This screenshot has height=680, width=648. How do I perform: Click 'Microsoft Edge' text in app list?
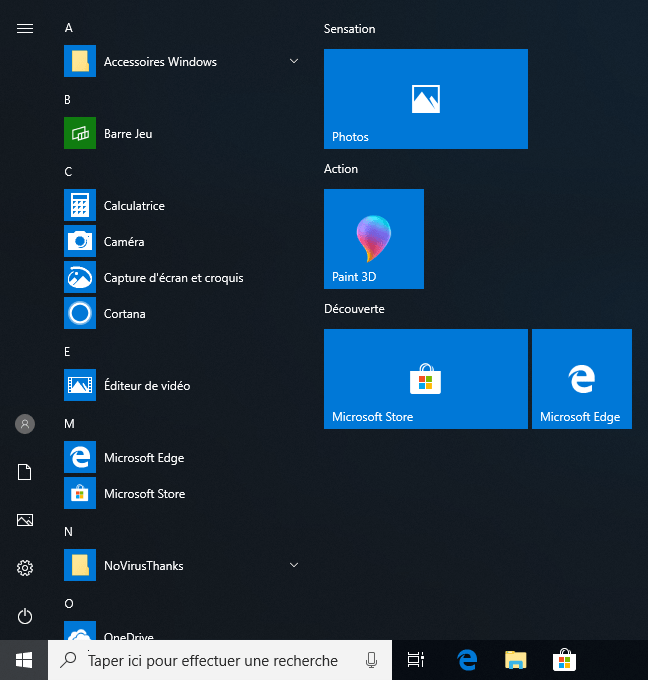coord(144,458)
